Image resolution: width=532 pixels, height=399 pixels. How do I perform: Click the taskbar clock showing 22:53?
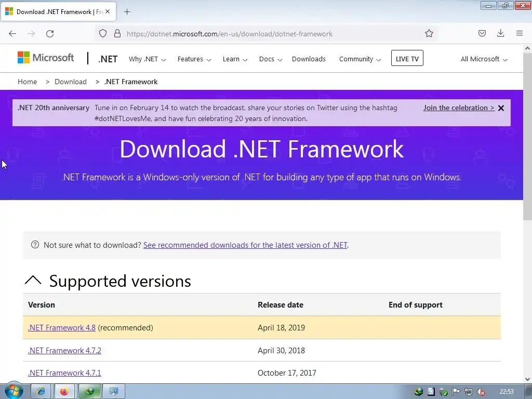507,392
